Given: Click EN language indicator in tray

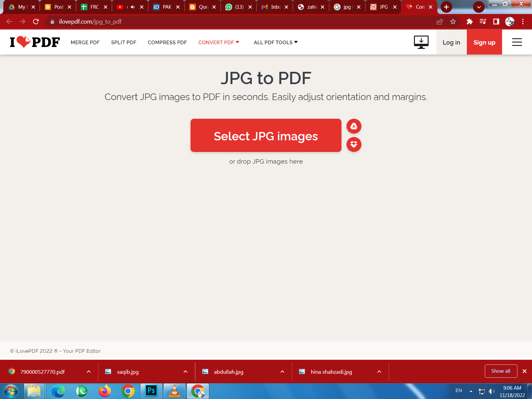Looking at the screenshot, I should [459, 391].
